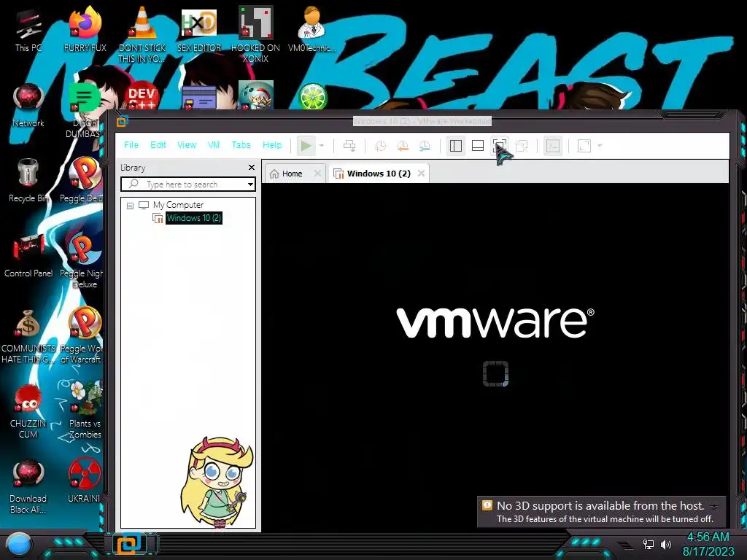Screen dimensions: 747x560
Task: Open the VLC cone desktop icon
Action: pyautogui.click(x=142, y=34)
